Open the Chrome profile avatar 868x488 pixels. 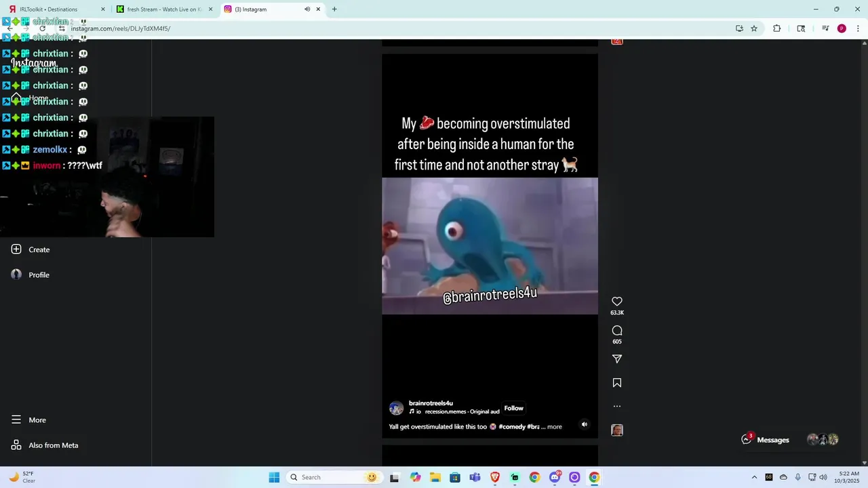coord(842,28)
